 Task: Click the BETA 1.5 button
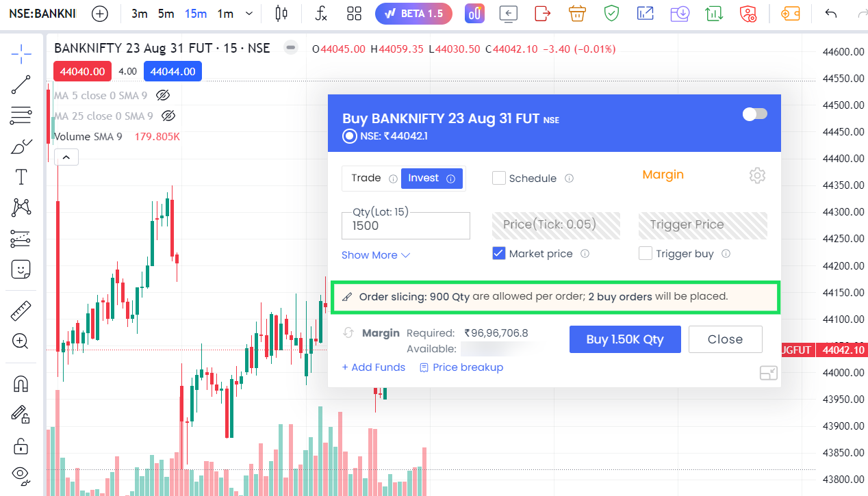click(413, 14)
